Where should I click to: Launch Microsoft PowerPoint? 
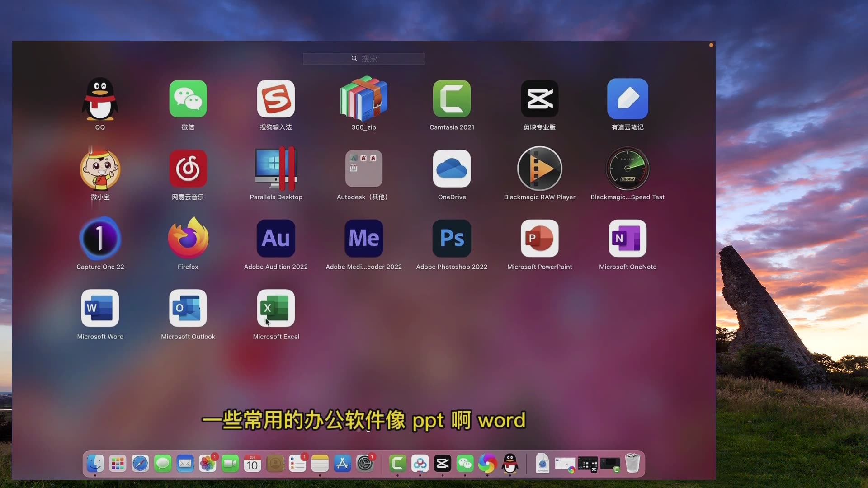pos(540,238)
